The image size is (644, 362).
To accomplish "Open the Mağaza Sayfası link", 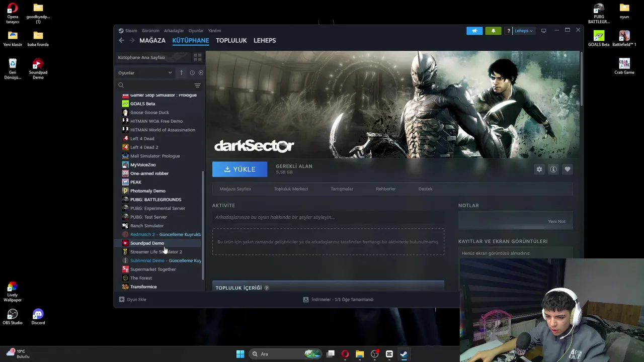I will pos(235,189).
